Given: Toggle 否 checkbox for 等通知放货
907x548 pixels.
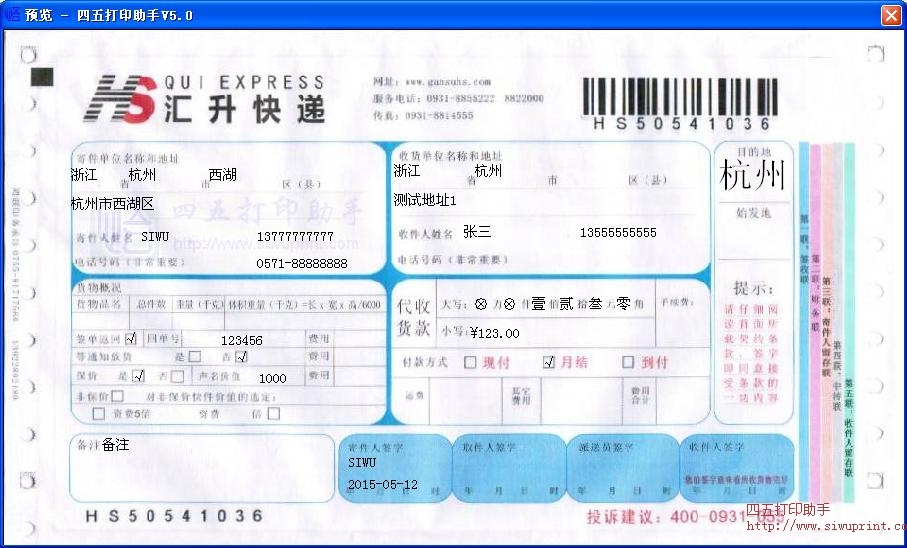Looking at the screenshot, I should pos(242,357).
